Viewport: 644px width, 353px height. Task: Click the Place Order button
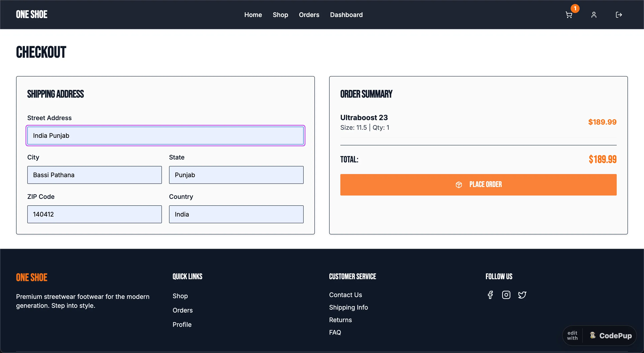click(x=479, y=184)
